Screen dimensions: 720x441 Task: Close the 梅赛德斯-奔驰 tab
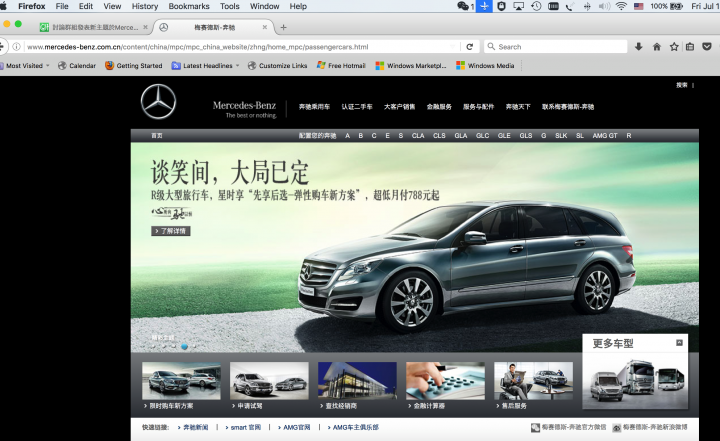pos(264,28)
